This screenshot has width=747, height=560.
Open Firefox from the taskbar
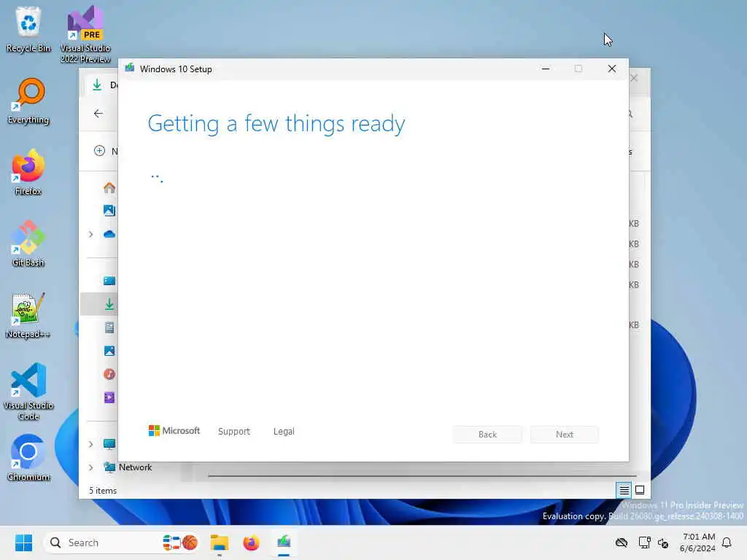tap(251, 542)
